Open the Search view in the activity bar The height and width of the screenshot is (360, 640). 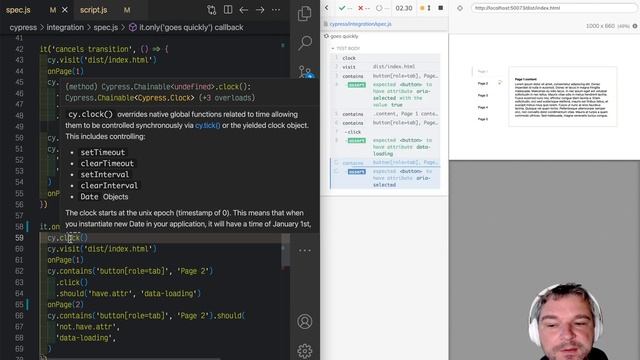tap(305, 42)
